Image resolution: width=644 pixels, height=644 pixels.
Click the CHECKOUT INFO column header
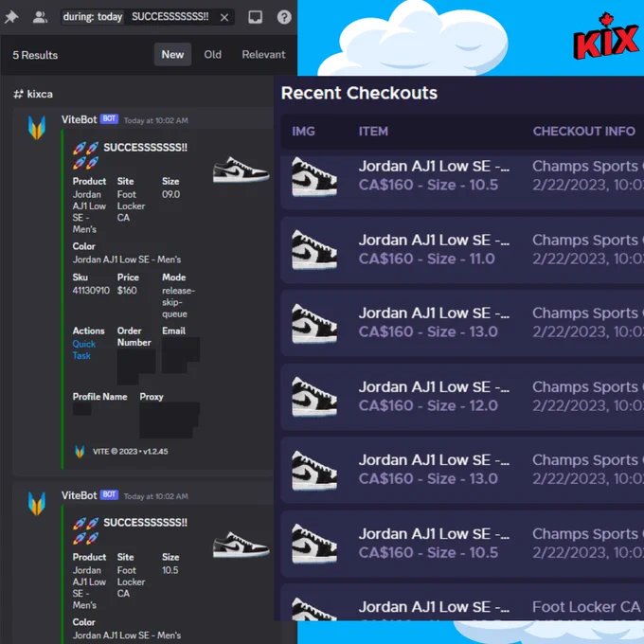coord(584,132)
